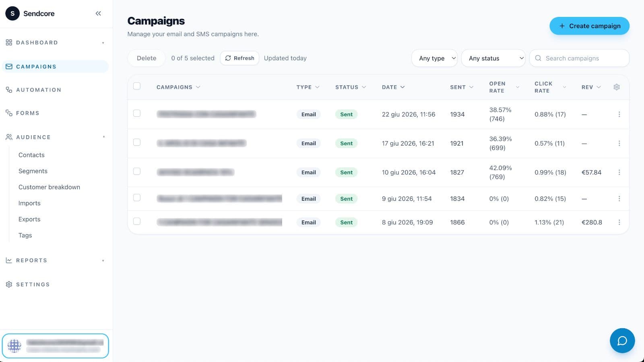Image resolution: width=644 pixels, height=362 pixels.
Task: Sort by the Campaigns column header
Action: (178, 87)
